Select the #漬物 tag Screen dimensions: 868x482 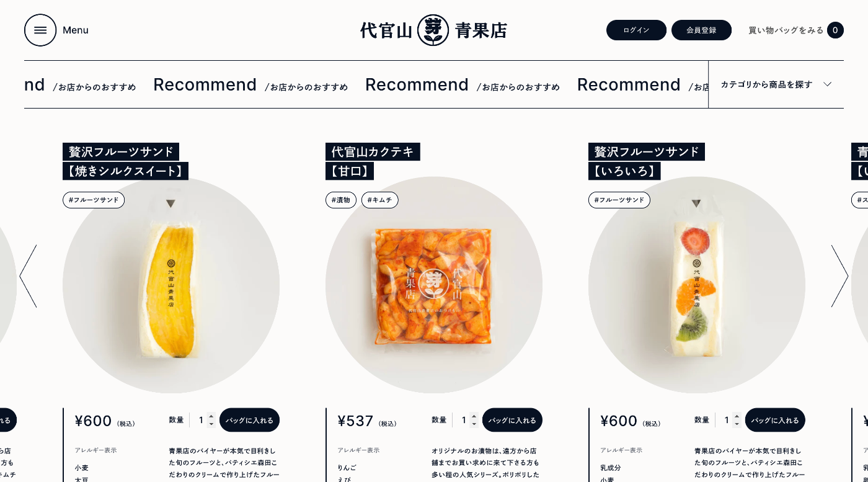[x=341, y=200]
